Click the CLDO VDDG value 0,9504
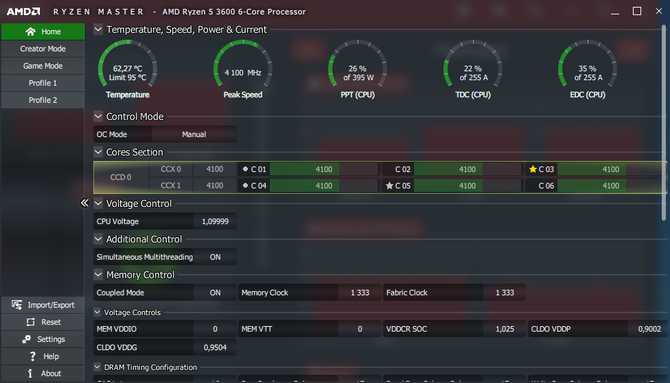The height and width of the screenshot is (383, 670). pyautogui.click(x=215, y=348)
